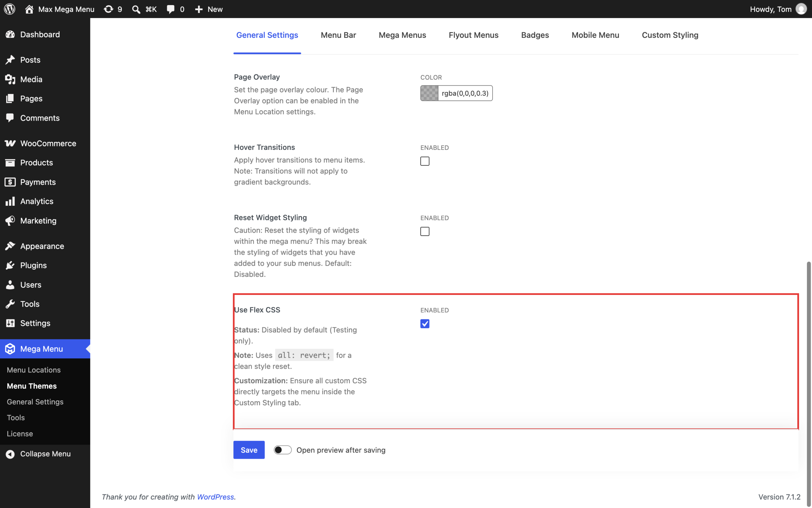Open the License submenu item
Screen dimensions: 812x508
pyautogui.click(x=20, y=434)
